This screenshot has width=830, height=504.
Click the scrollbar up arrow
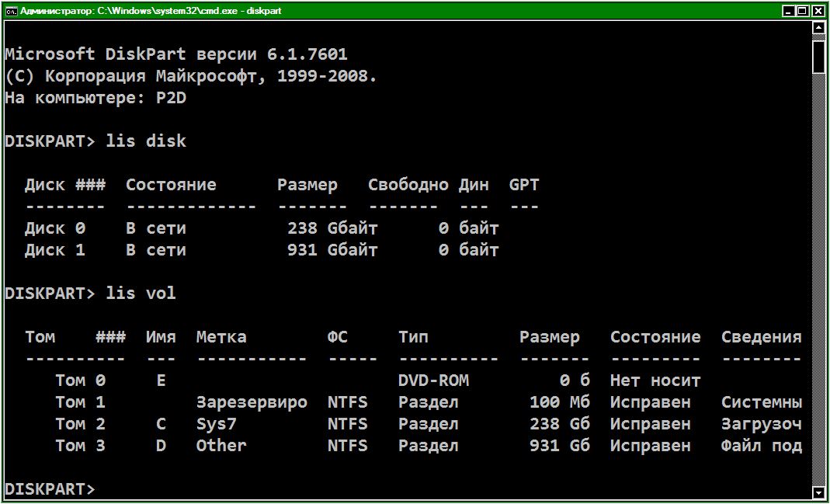click(818, 28)
